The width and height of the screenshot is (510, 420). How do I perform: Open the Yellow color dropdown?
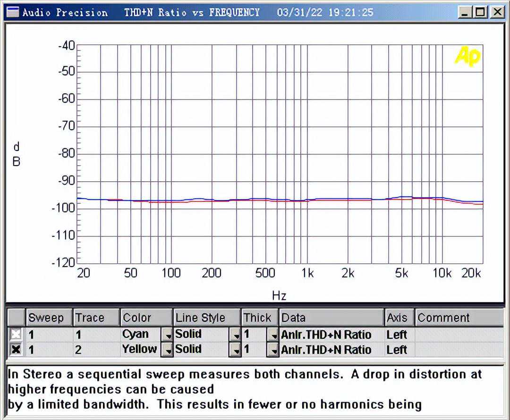pyautogui.click(x=167, y=350)
